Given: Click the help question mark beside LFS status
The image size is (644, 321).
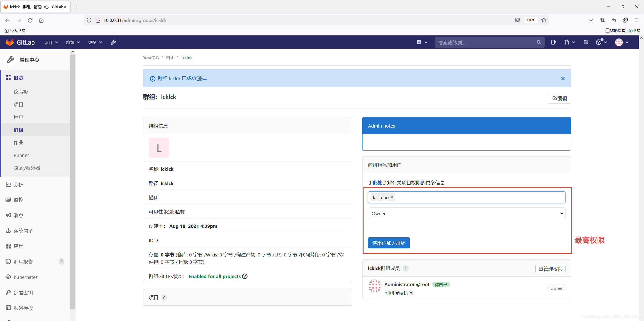Looking at the screenshot, I should pyautogui.click(x=245, y=276).
